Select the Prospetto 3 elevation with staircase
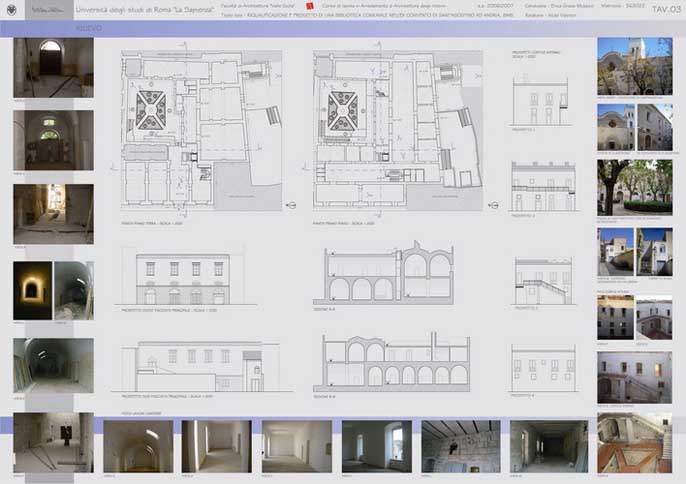Viewport: 686px width, 484px height. coord(544,281)
